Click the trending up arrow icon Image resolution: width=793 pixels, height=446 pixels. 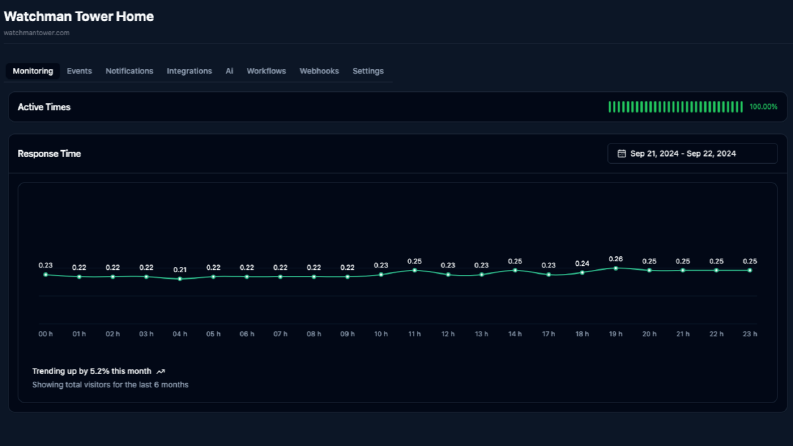[161, 372]
